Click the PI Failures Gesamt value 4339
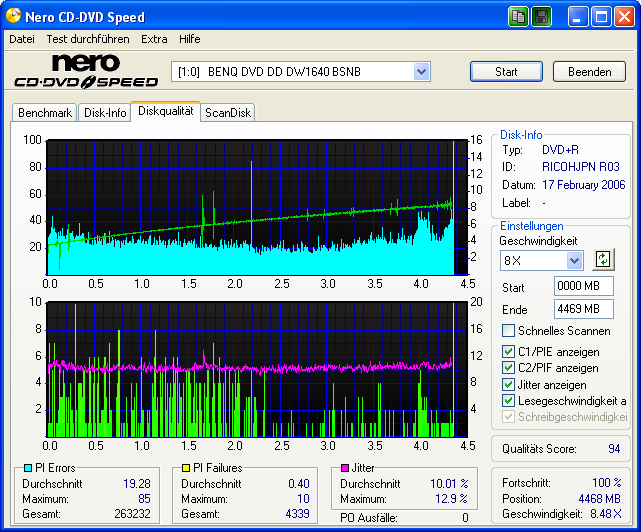Viewport: 641px width, 532px height. [x=297, y=514]
